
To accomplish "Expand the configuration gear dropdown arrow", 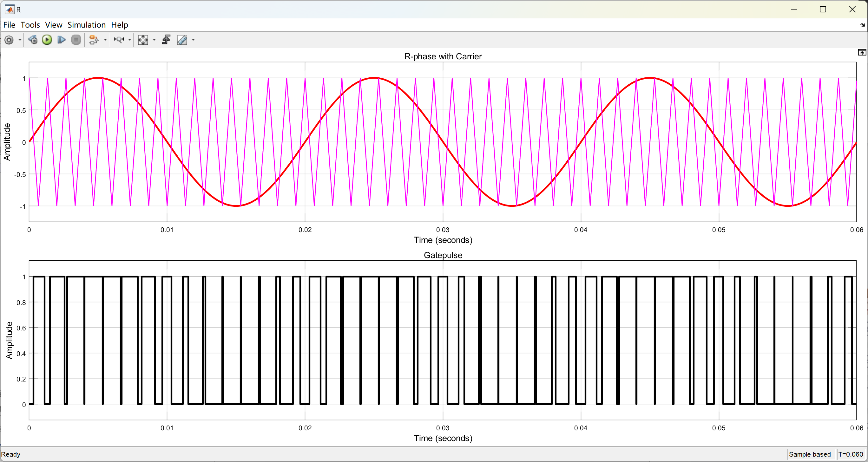I will (20, 40).
